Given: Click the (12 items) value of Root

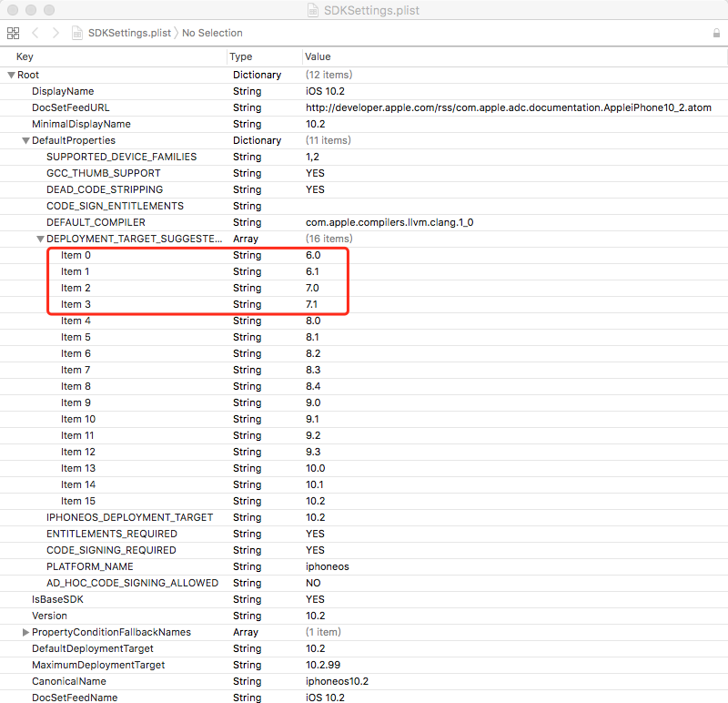Looking at the screenshot, I should [x=329, y=75].
